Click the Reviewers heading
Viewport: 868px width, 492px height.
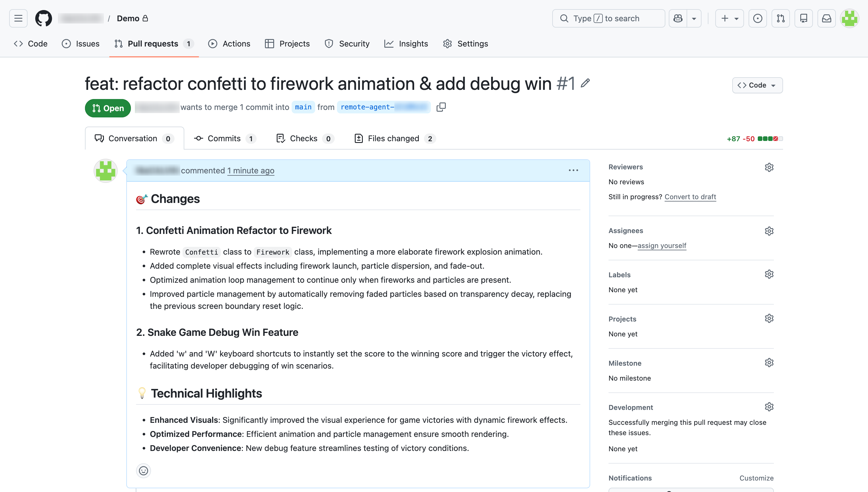625,167
